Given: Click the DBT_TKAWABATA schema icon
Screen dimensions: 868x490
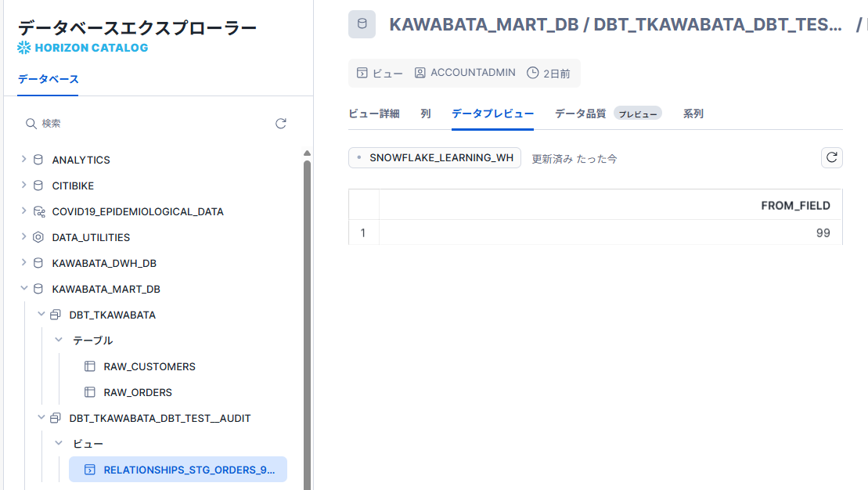Looking at the screenshot, I should [56, 315].
